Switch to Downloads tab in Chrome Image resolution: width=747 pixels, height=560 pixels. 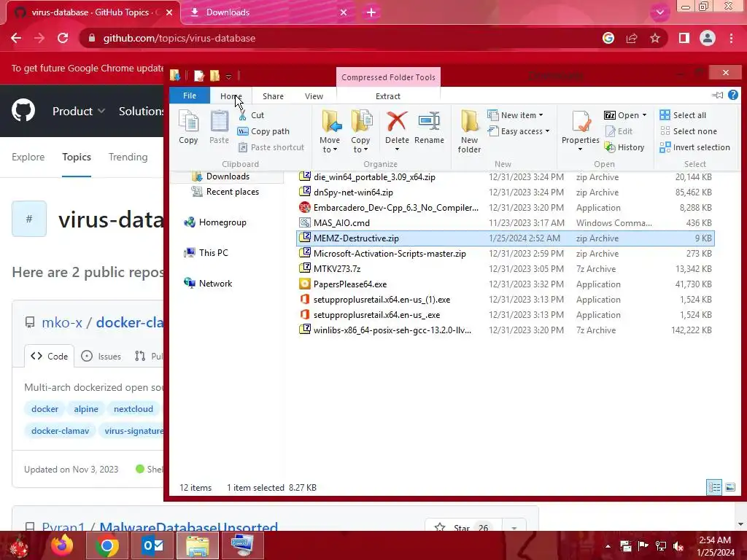[x=267, y=12]
